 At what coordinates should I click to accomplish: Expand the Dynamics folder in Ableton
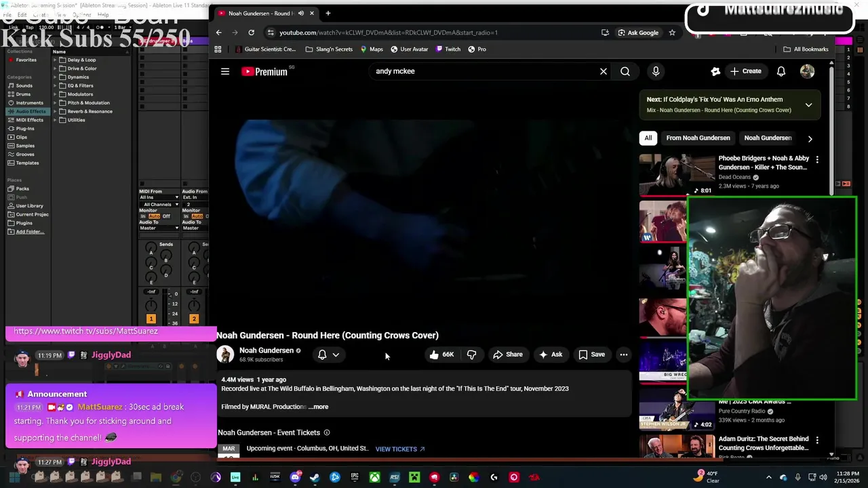click(55, 77)
